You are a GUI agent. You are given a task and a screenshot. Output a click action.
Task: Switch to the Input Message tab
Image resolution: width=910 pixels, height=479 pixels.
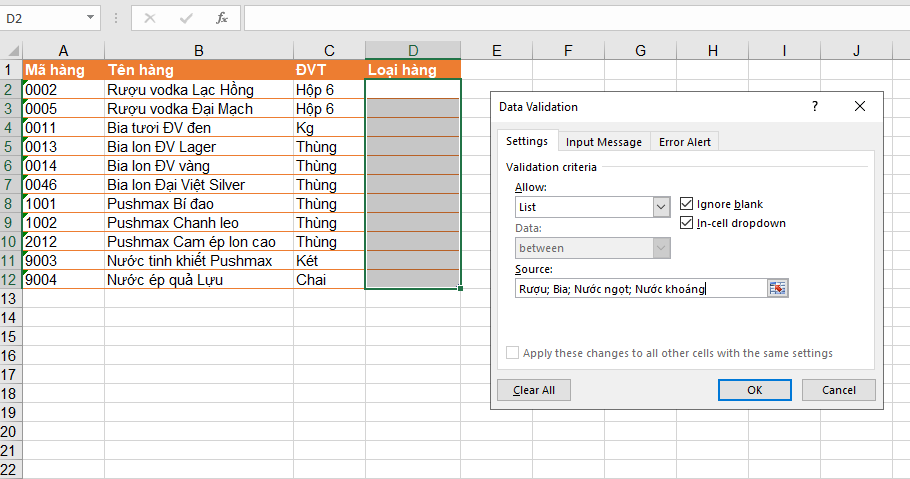tap(603, 142)
